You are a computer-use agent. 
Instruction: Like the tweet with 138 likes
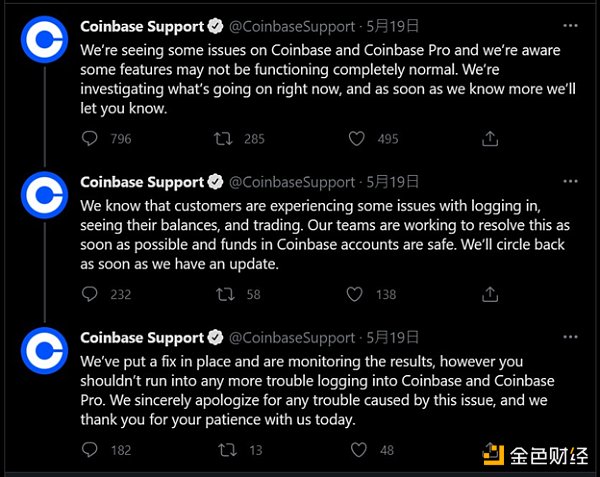355,294
